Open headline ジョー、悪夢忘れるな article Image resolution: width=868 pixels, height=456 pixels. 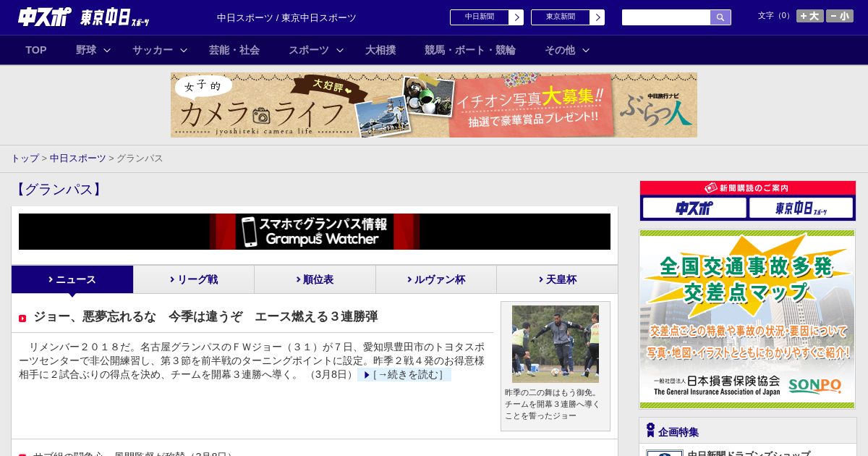tap(205, 317)
